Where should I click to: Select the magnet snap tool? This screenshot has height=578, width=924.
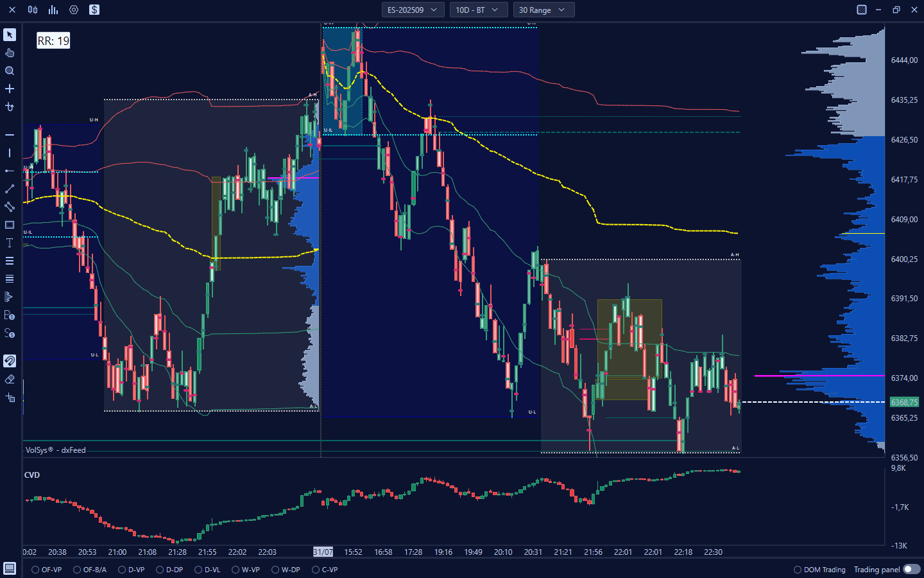[x=10, y=361]
